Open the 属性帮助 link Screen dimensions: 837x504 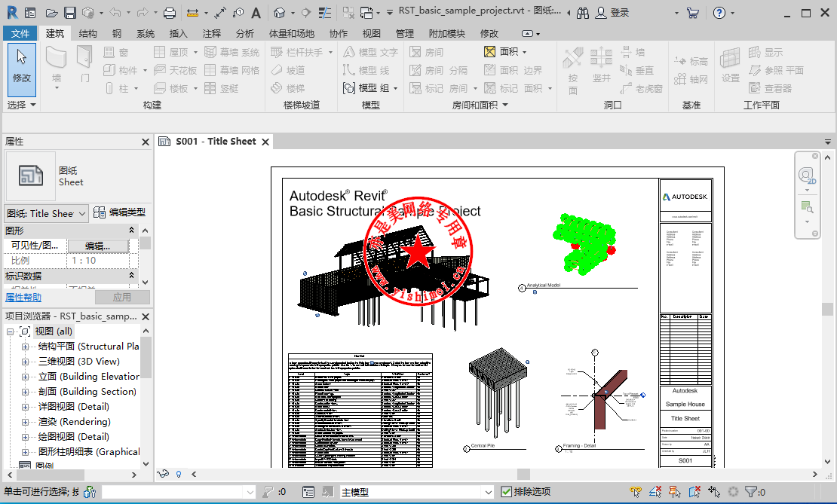(x=23, y=297)
